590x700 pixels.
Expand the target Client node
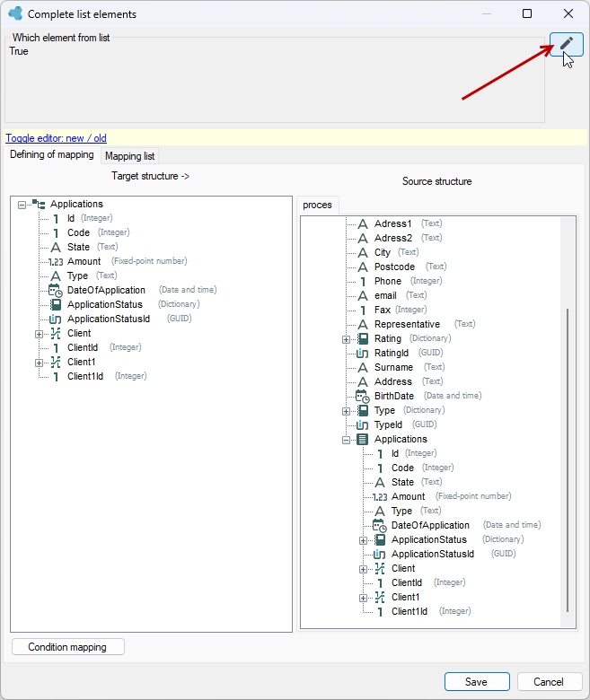pyautogui.click(x=39, y=334)
